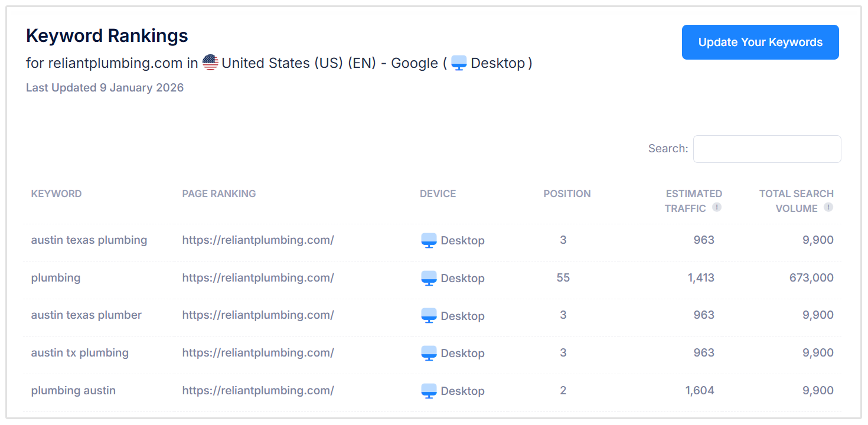Screen dimensions: 868x425
Task: Click the Desktop icon in the austin tx plumbing row
Action: (x=429, y=353)
